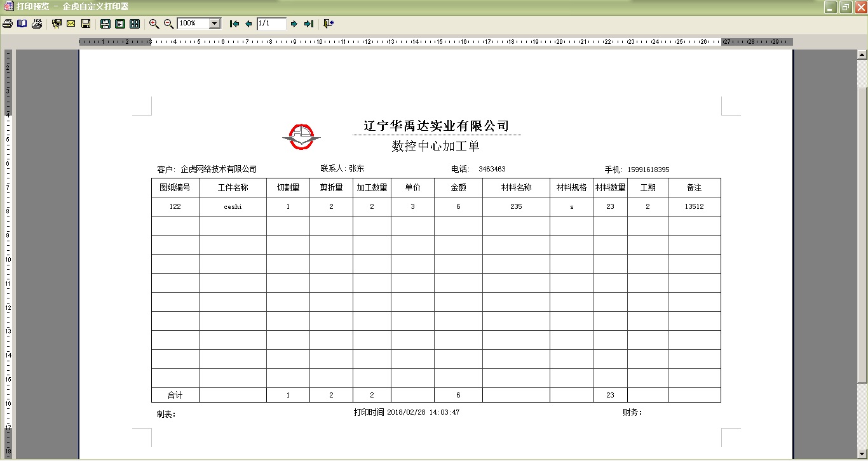Click phone number 3463463
The width and height of the screenshot is (868, 461).
click(x=492, y=170)
